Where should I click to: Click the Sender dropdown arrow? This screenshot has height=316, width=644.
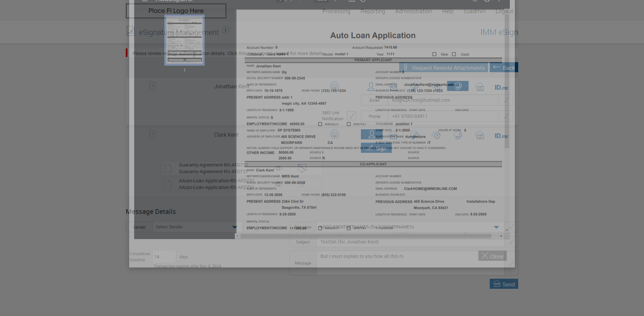(235, 227)
